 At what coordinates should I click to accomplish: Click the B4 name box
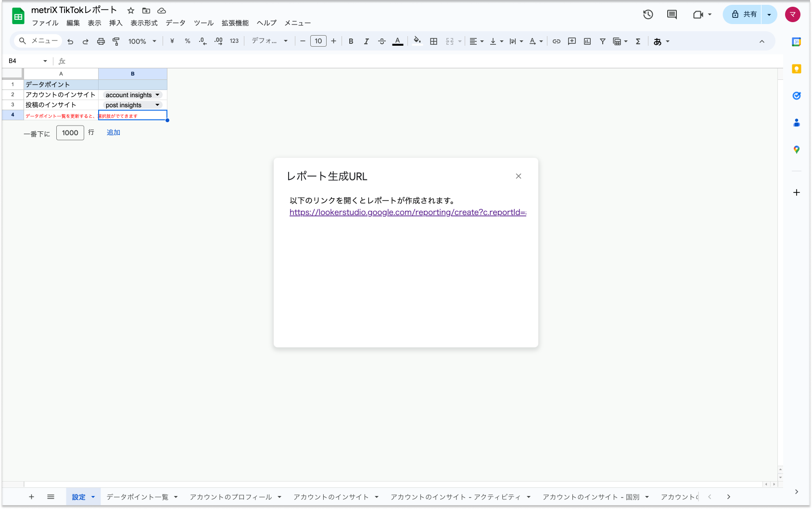(x=28, y=61)
